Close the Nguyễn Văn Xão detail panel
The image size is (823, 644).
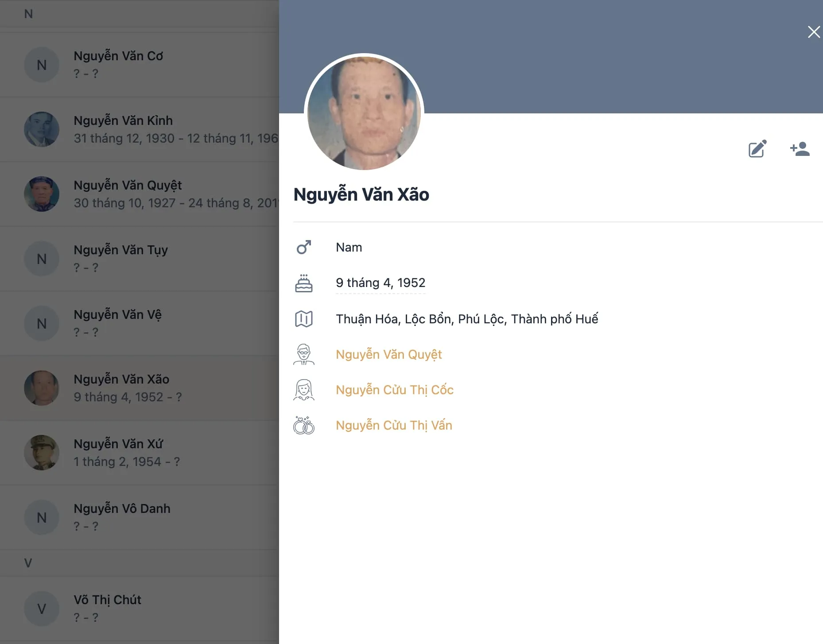coord(813,32)
